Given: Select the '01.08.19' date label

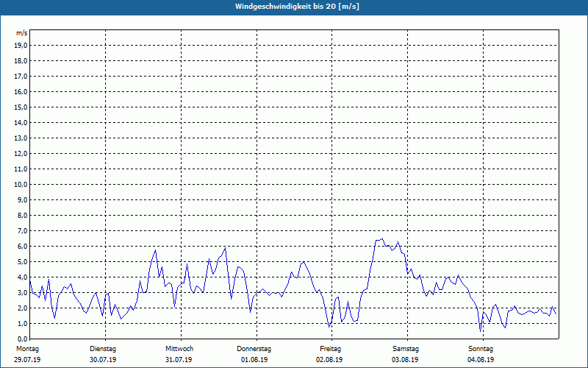Looking at the screenshot, I should coord(254,360).
